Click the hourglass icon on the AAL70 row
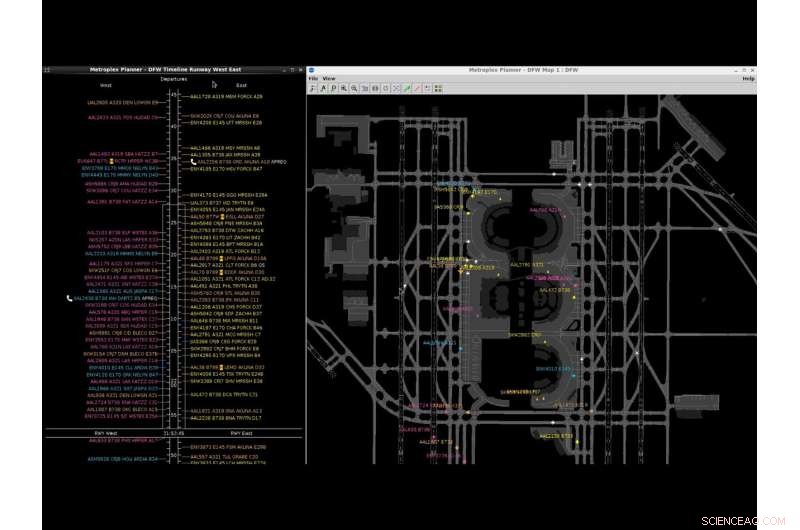This screenshot has height=530, width=800. point(221,272)
